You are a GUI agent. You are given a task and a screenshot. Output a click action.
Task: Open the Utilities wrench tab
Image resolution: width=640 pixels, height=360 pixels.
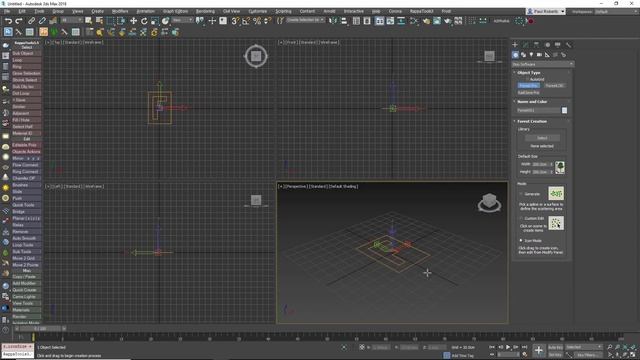coord(569,44)
